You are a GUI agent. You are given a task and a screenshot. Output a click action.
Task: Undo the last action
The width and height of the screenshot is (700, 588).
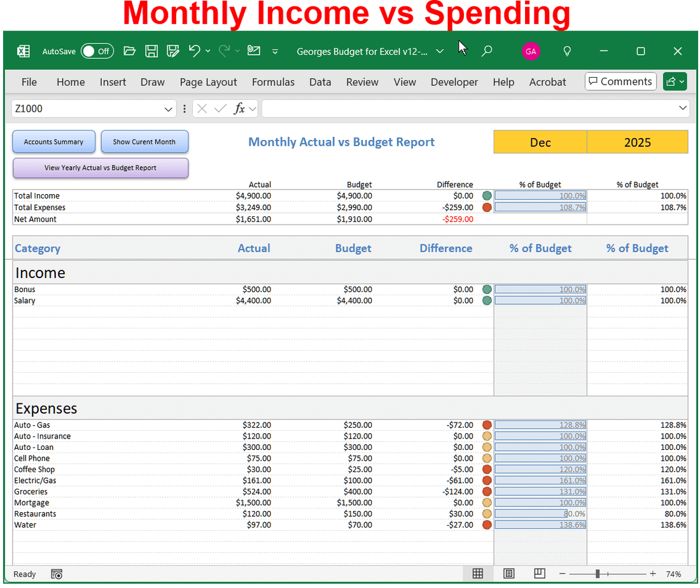tap(195, 51)
